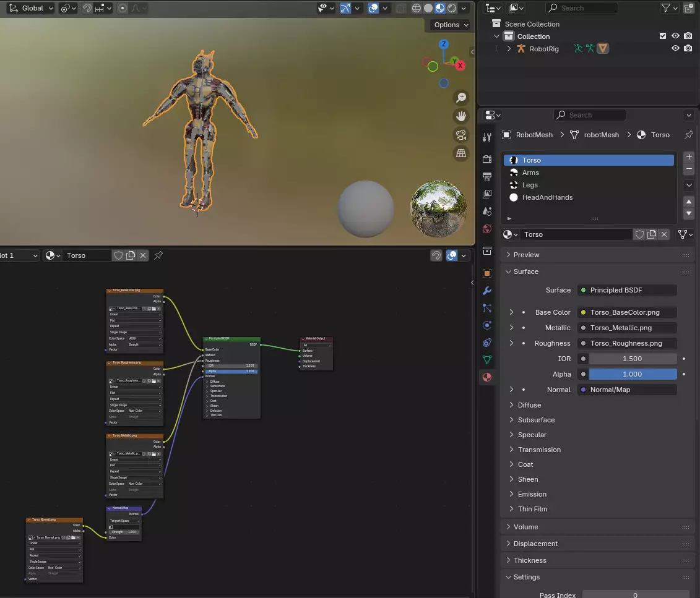Open shading options dropdown arrow

point(464,8)
